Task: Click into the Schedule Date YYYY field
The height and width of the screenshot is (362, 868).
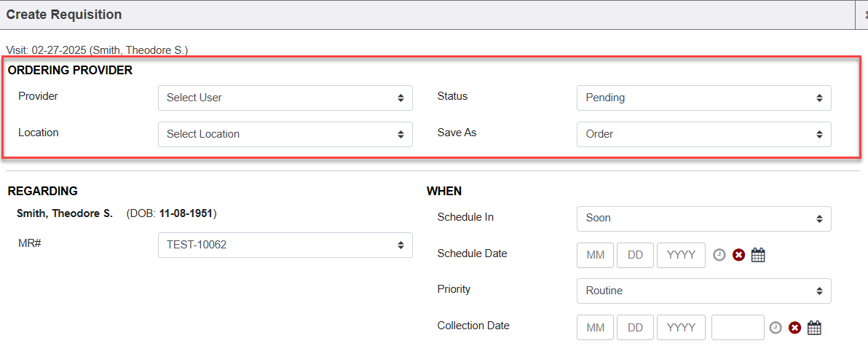Action: (x=681, y=256)
